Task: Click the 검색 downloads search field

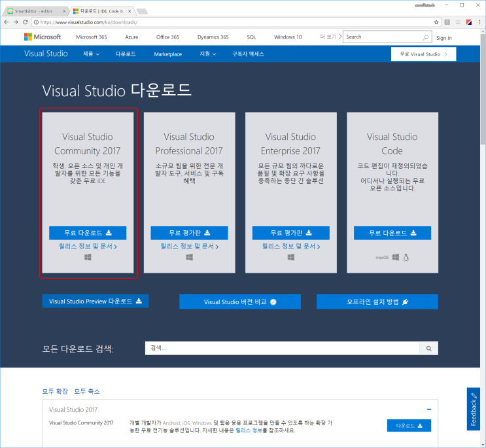Action: coord(282,348)
